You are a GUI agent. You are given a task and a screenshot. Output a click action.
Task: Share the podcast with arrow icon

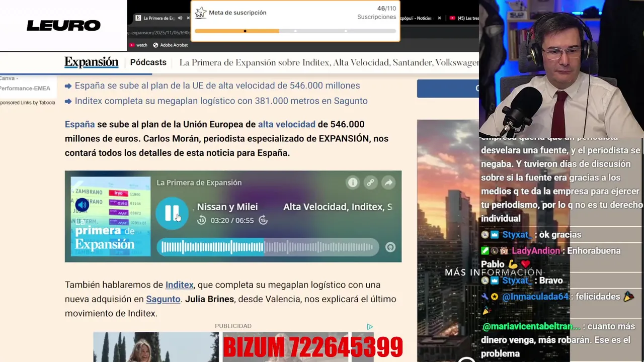388,183
